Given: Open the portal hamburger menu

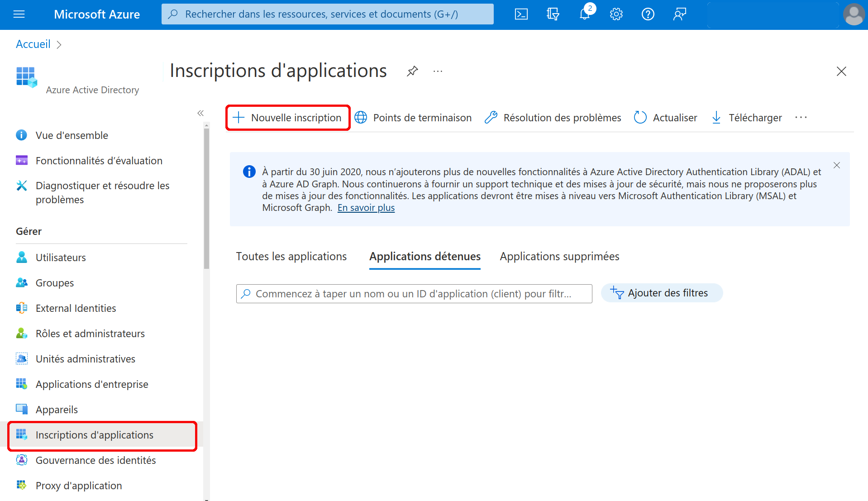Looking at the screenshot, I should pyautogui.click(x=19, y=14).
